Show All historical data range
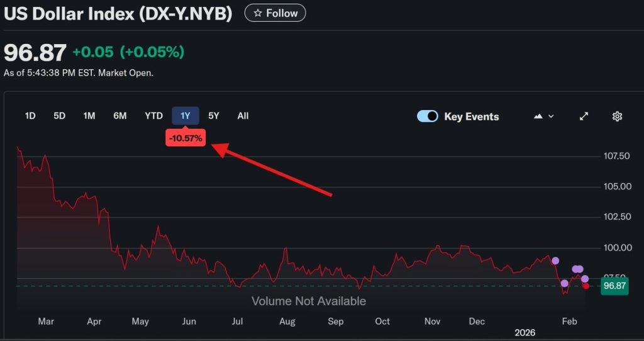This screenshot has height=341, width=644. [x=243, y=116]
